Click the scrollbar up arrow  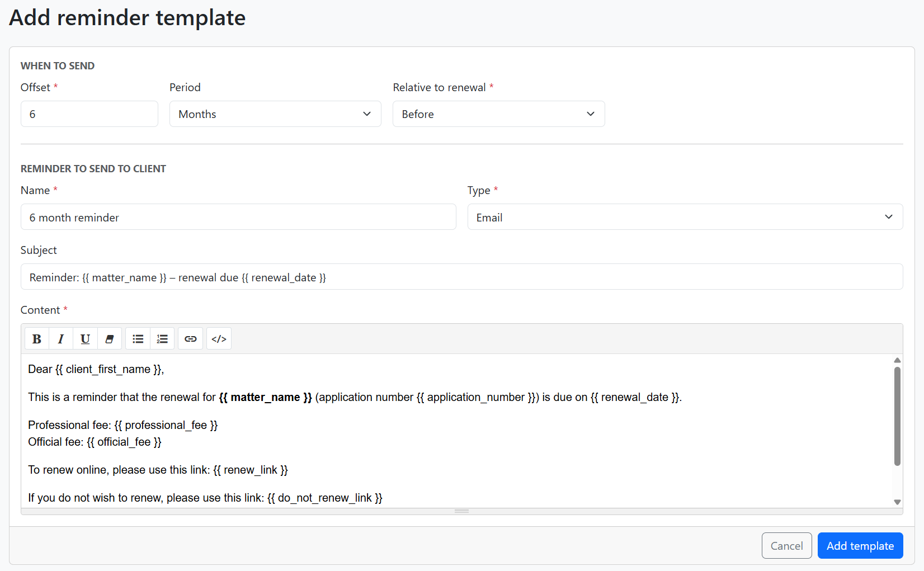click(x=897, y=360)
